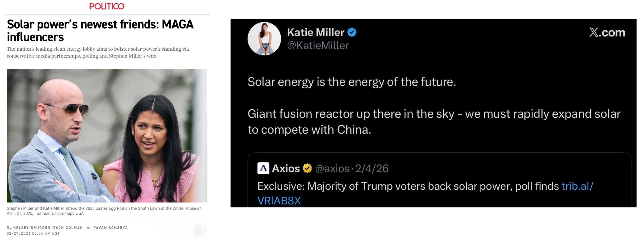Click the Katie Miller display name
Viewport: 644px width, 238px height.
[x=315, y=32]
